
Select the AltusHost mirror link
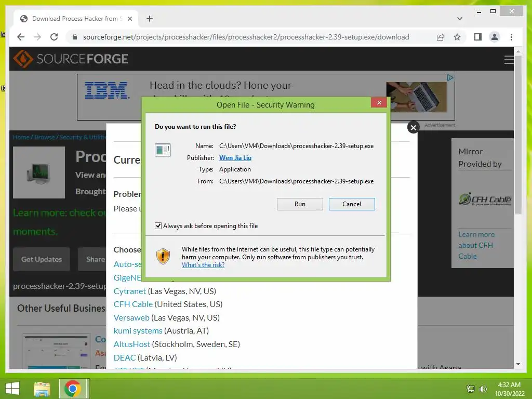click(x=131, y=344)
